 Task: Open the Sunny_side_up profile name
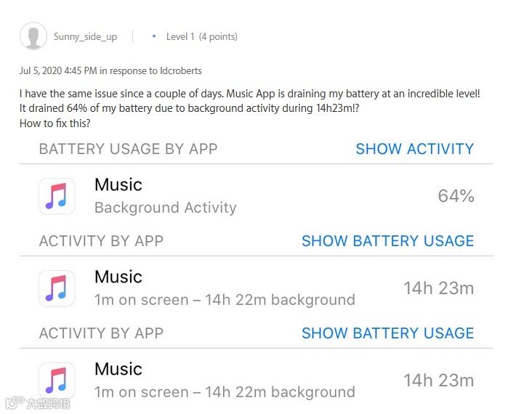[85, 37]
